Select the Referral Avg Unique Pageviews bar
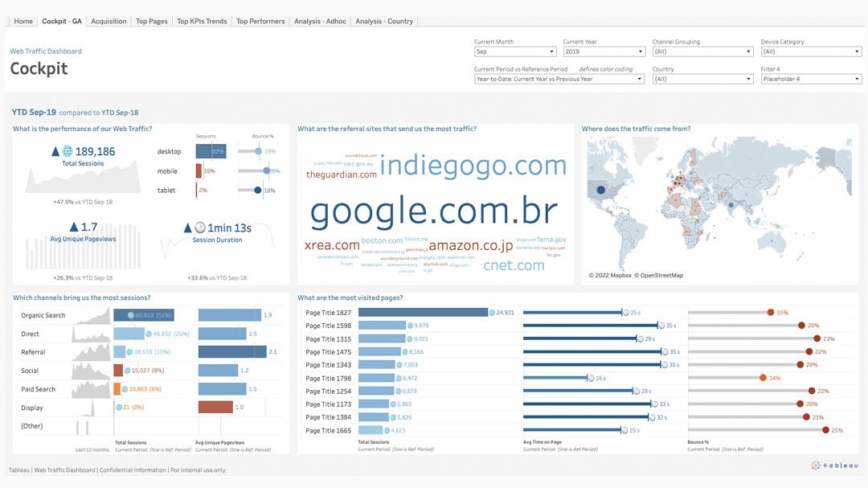This screenshot has height=488, width=868. point(232,352)
